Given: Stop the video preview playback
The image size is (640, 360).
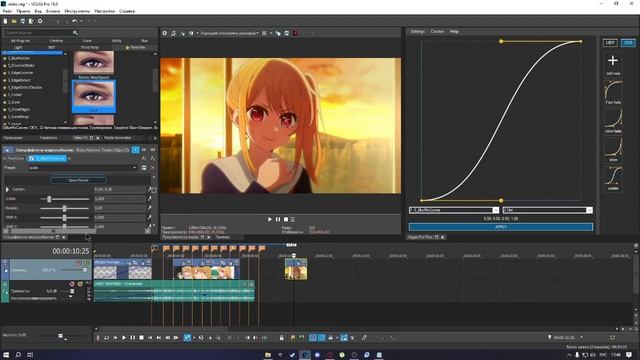Looking at the screenshot, I should click(x=286, y=220).
